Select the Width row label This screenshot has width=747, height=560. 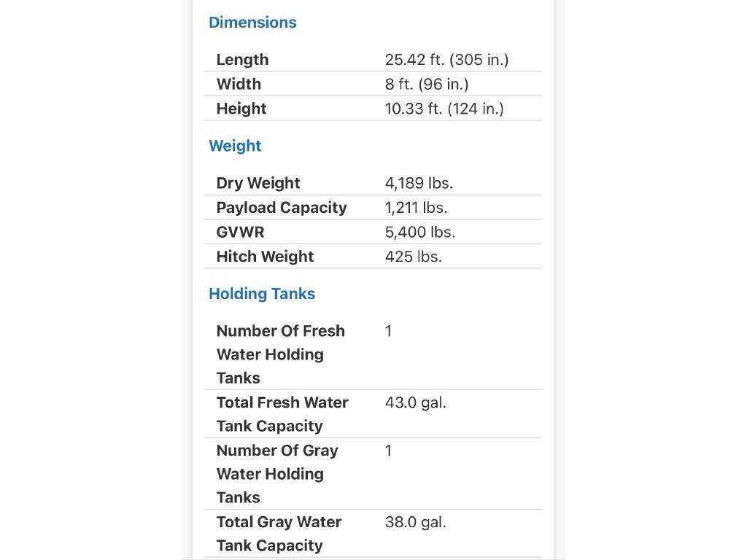coord(239,84)
